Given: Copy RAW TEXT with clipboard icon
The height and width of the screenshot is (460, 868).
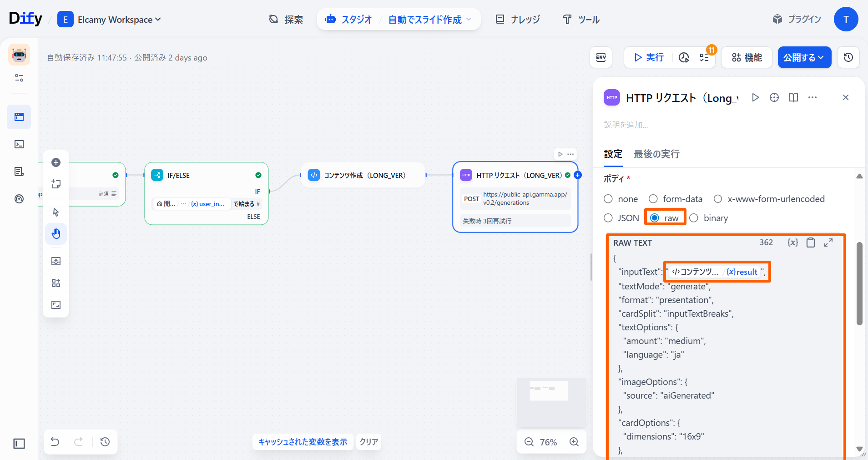Looking at the screenshot, I should click(811, 243).
